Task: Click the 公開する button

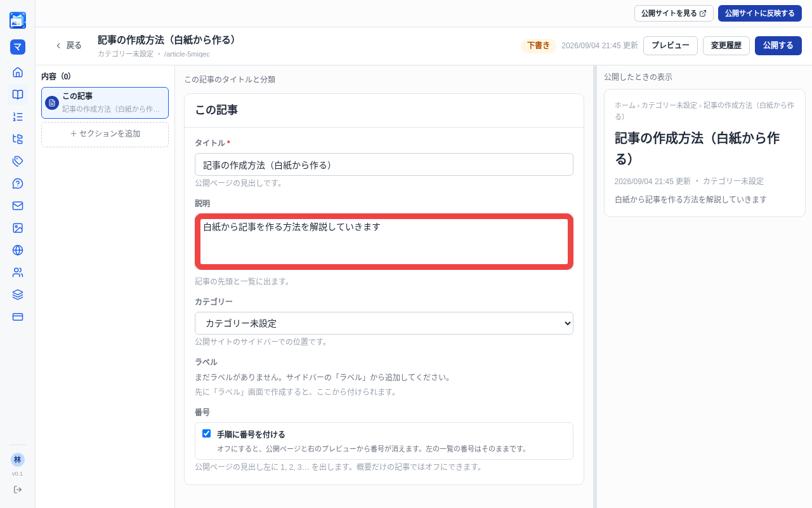Action: (x=778, y=46)
